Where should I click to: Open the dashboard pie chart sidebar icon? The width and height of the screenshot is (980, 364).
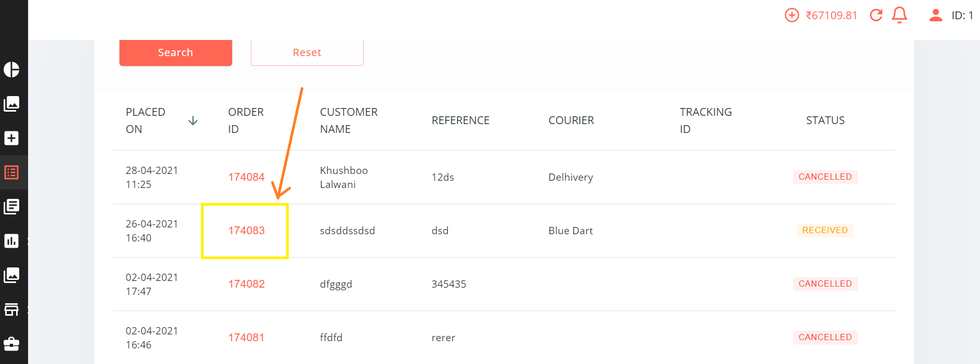11,70
